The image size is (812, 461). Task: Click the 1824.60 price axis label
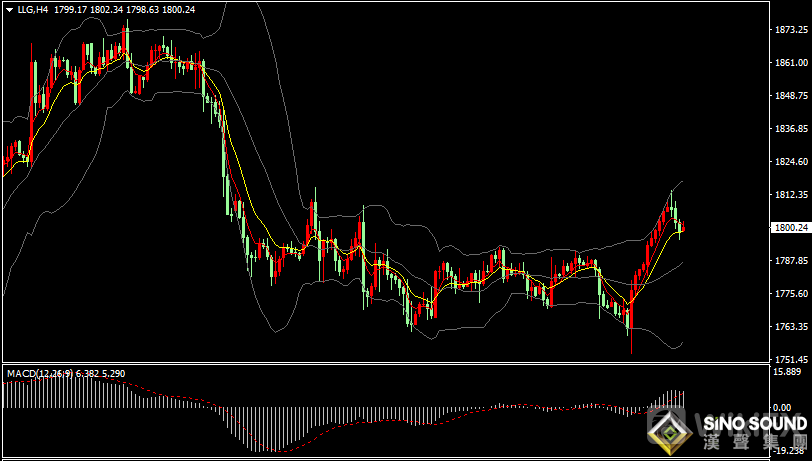point(791,162)
